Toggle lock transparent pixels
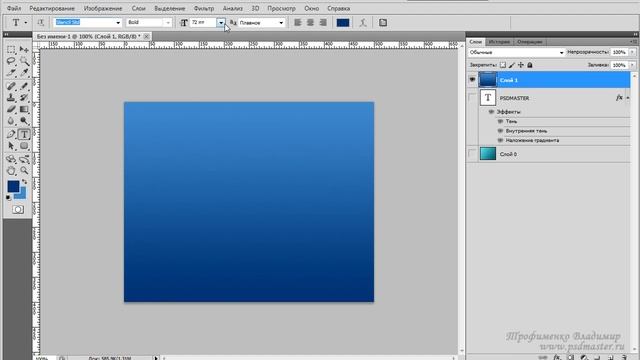 tap(503, 65)
